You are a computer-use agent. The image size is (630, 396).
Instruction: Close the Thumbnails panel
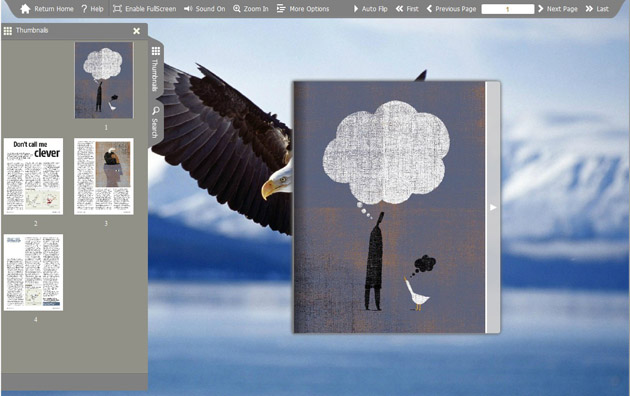pos(137,31)
